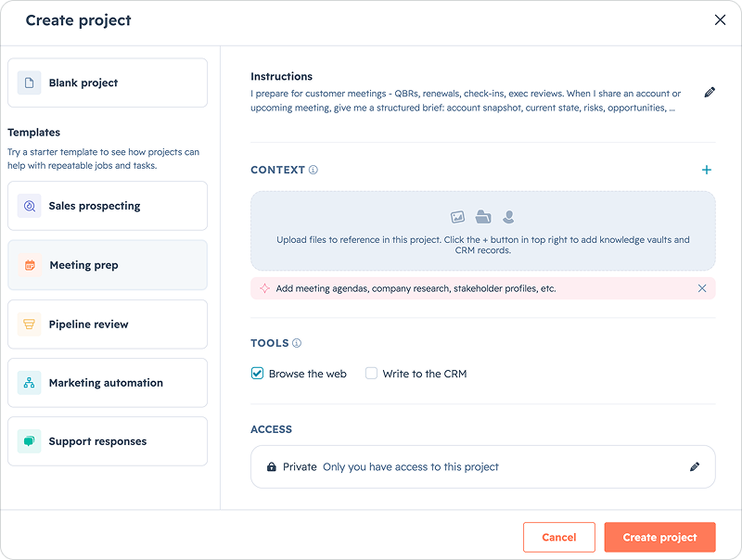Edit the Instructions with the pencil icon
This screenshot has height=560, width=742.
[x=710, y=92]
